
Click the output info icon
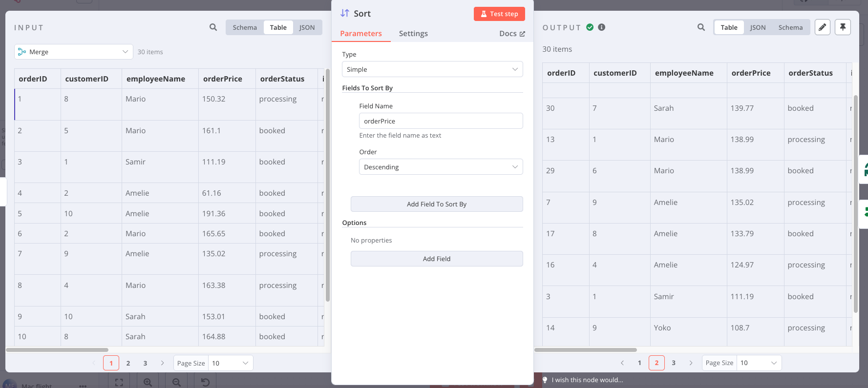[602, 27]
